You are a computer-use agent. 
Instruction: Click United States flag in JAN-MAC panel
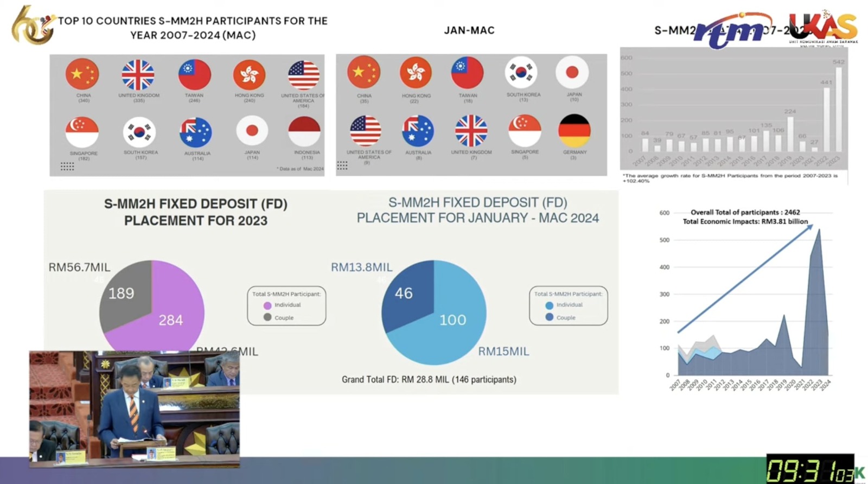(x=366, y=131)
